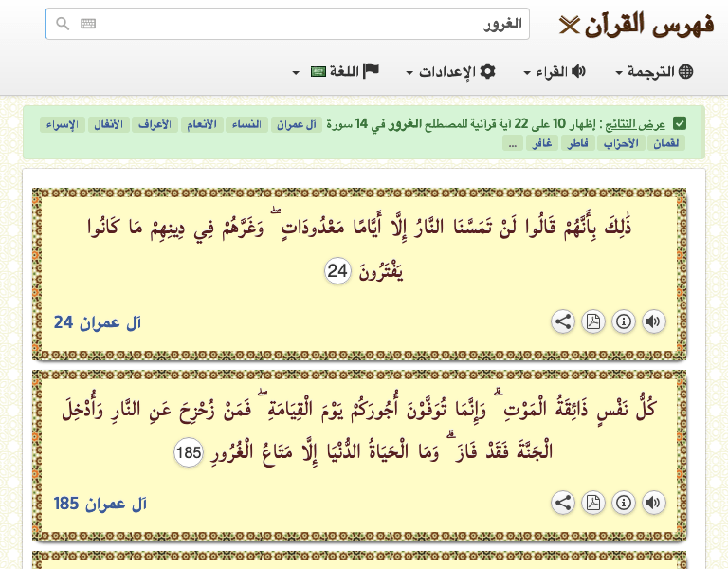Viewport: 728px width, 569px height.
Task: Select the الأحزاب surah tag
Action: coord(618,143)
